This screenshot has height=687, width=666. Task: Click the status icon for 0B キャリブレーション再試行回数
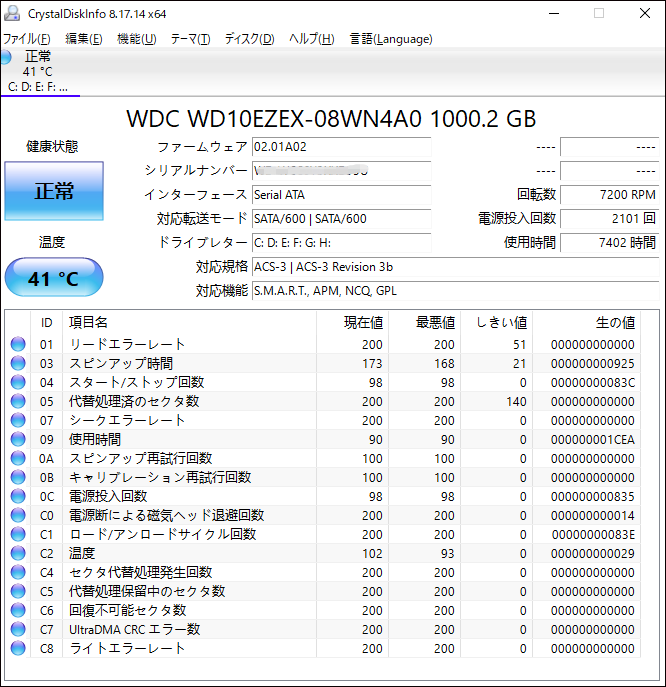(18, 477)
